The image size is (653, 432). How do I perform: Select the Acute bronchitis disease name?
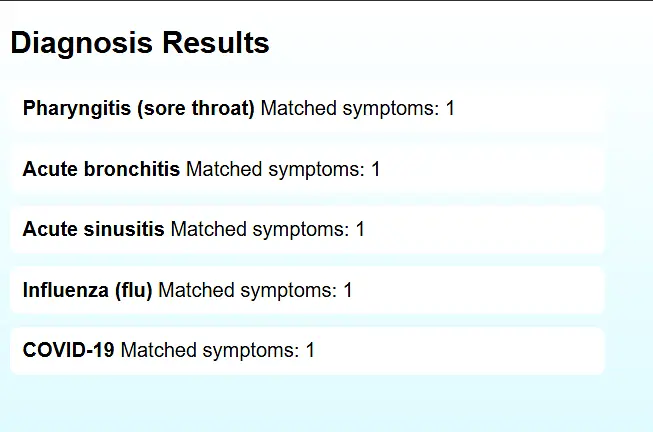pyautogui.click(x=101, y=169)
